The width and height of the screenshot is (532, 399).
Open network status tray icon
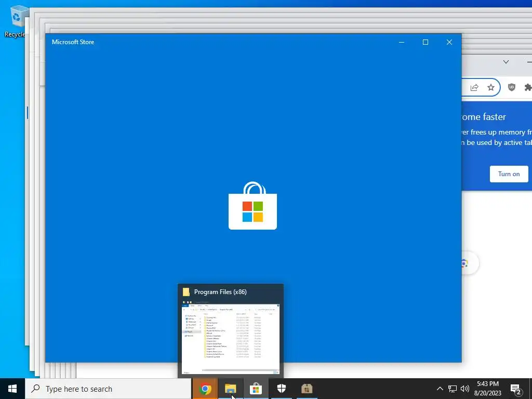(x=453, y=389)
